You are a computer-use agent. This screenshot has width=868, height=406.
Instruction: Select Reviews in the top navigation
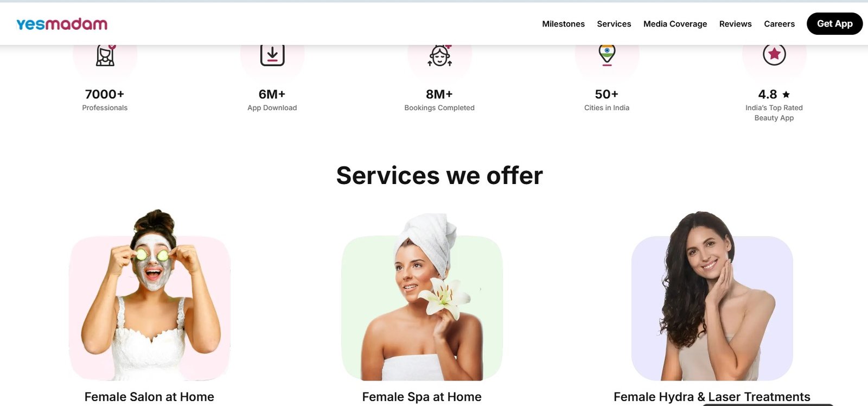[x=735, y=24]
